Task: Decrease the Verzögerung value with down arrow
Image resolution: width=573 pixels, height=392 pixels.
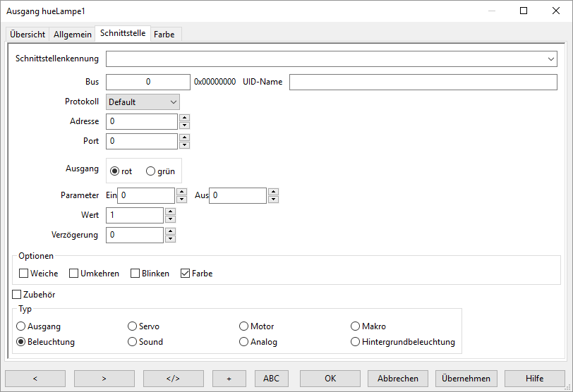Action: 170,238
